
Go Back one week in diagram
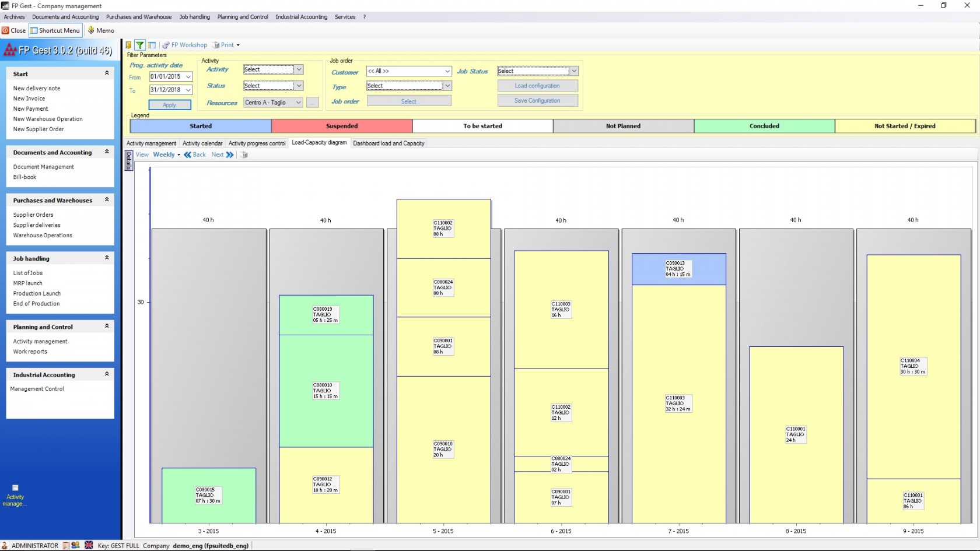195,155
